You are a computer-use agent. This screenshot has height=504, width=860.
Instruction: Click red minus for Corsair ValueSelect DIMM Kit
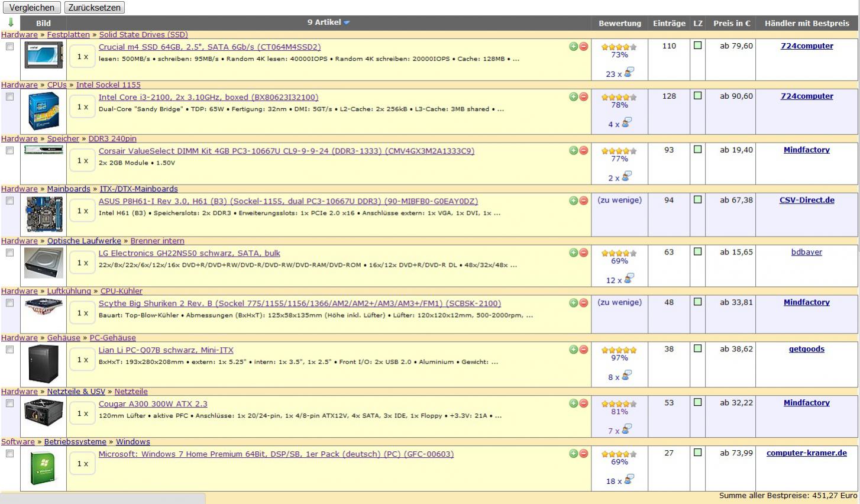583,151
